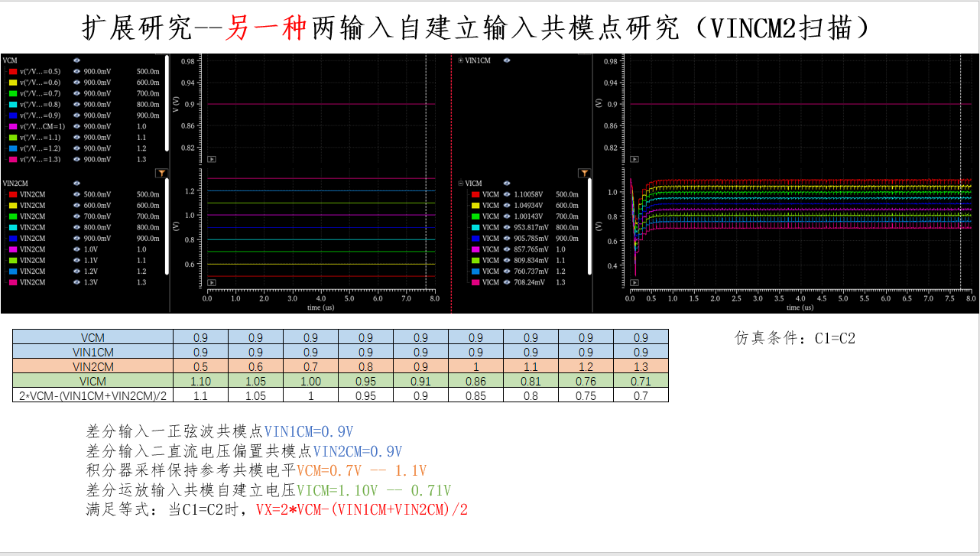
Task: Select VIN2CM row with 800.0mV
Action: (84, 227)
